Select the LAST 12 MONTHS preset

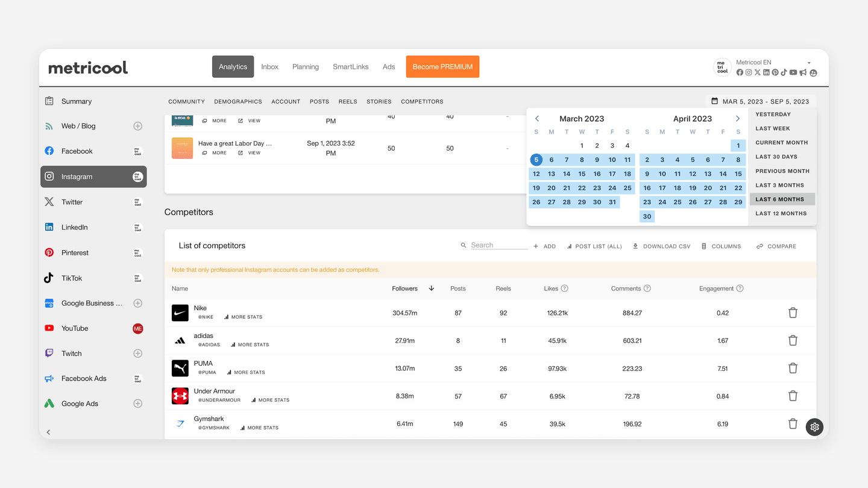pyautogui.click(x=781, y=213)
